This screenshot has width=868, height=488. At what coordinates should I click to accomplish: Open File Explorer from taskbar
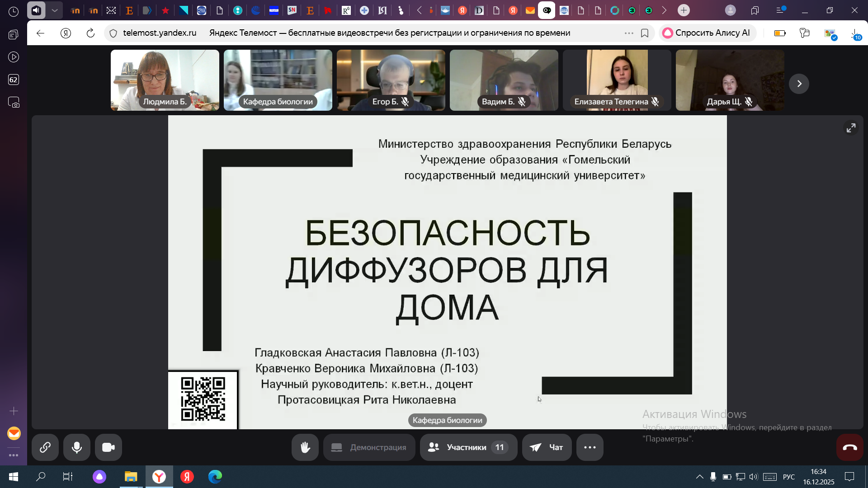[x=131, y=476]
